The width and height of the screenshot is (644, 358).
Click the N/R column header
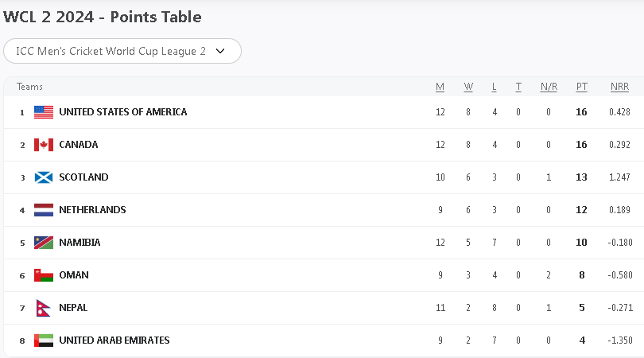click(x=549, y=87)
